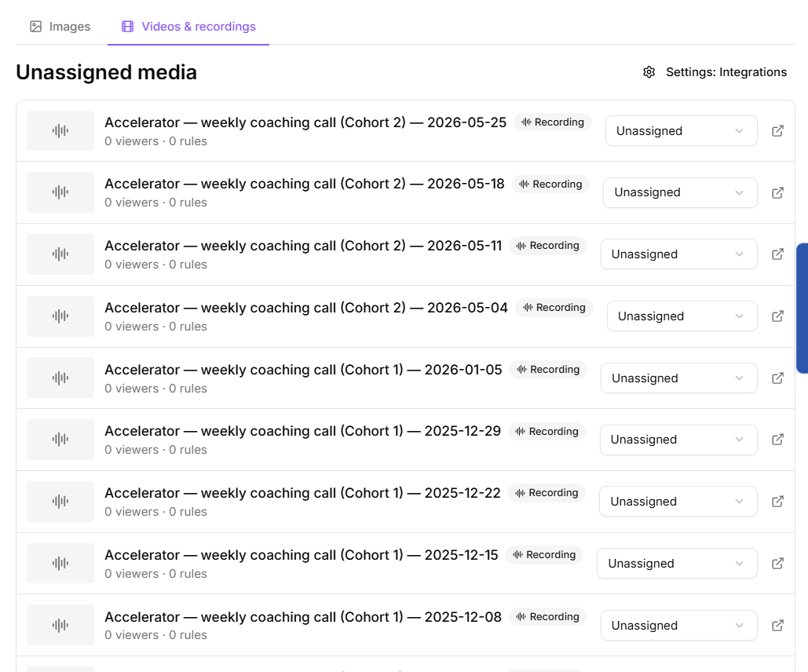Click the Unassigned media heading
The image size is (808, 672).
pos(106,72)
